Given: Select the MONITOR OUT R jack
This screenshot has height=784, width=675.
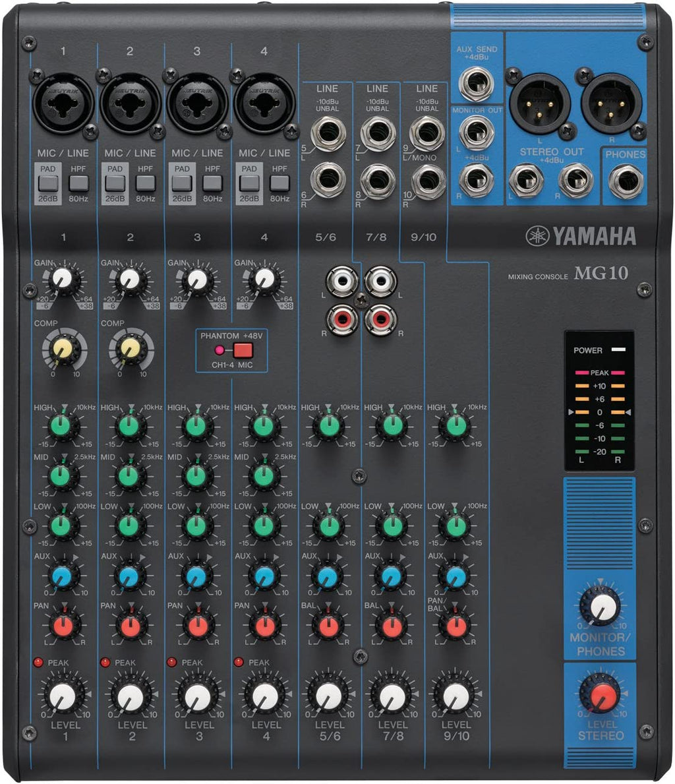Looking at the screenshot, I should click(x=477, y=179).
